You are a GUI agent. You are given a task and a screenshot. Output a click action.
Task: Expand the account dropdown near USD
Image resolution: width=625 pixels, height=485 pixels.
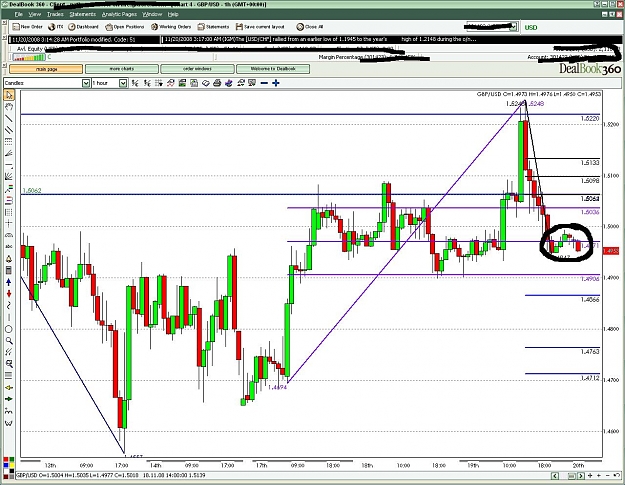click(x=514, y=27)
